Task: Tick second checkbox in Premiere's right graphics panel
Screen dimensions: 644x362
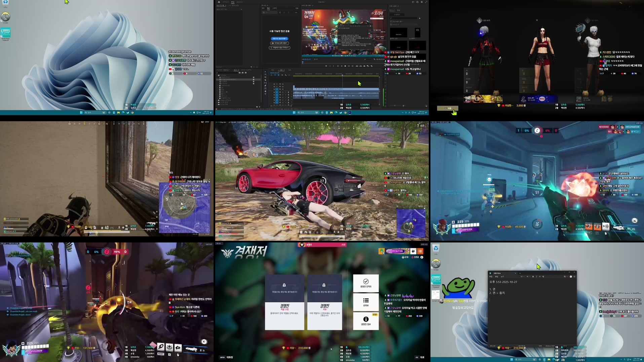Action: click(x=391, y=25)
